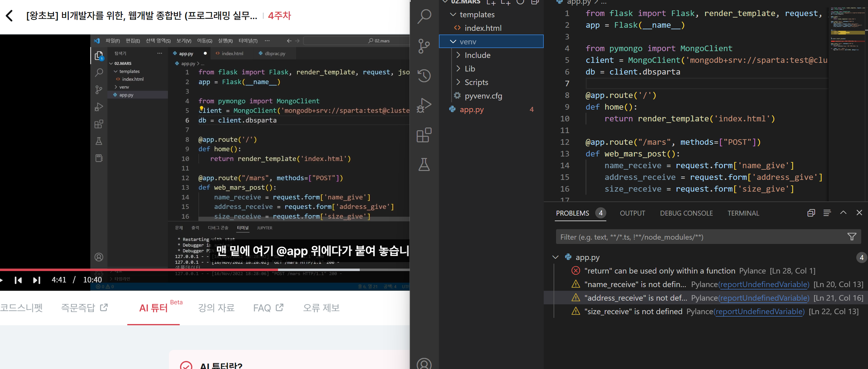Open the 강의 자료 tab
This screenshot has height=369, width=868.
click(216, 308)
